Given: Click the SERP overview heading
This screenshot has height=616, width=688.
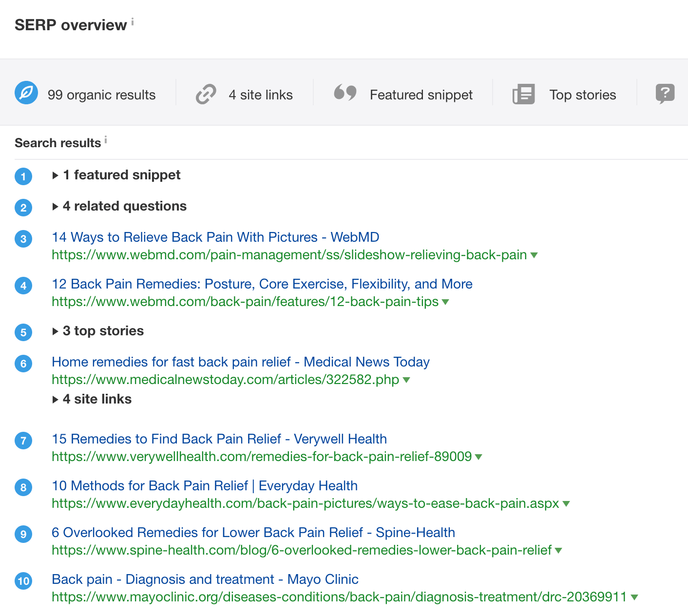Looking at the screenshot, I should (x=71, y=25).
